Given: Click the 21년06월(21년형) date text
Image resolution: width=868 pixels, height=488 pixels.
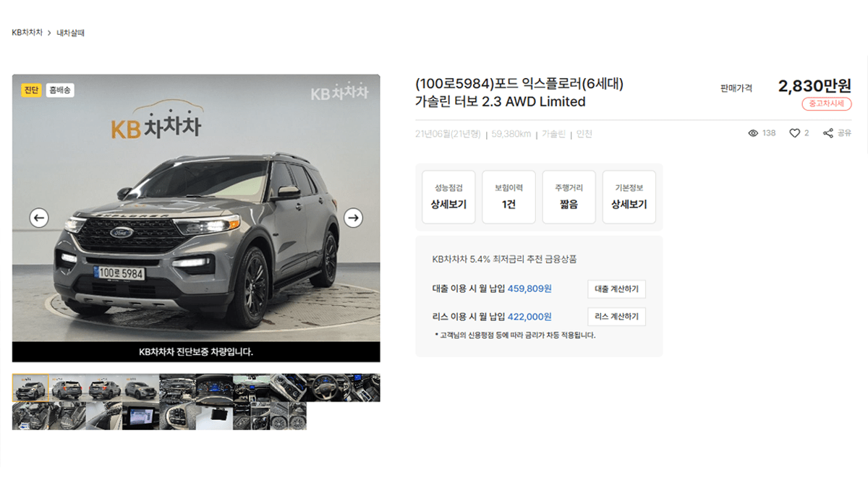Looking at the screenshot, I should [448, 134].
